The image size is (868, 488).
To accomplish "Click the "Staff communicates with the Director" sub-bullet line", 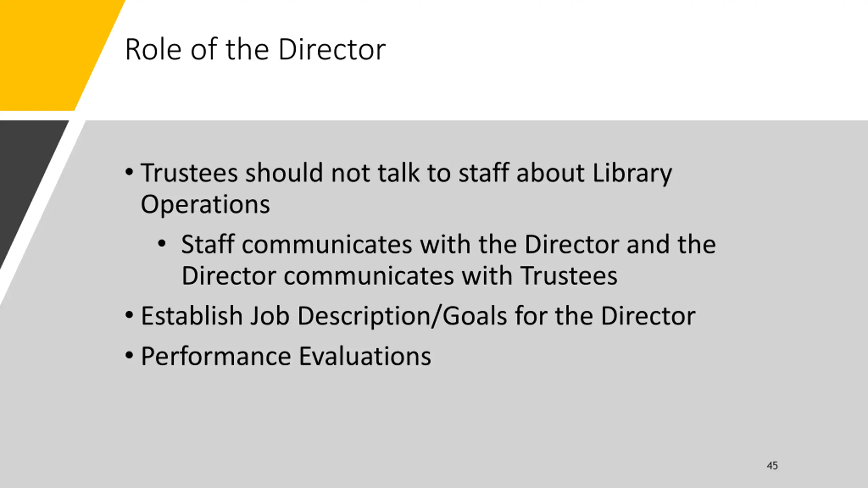I will (x=448, y=244).
